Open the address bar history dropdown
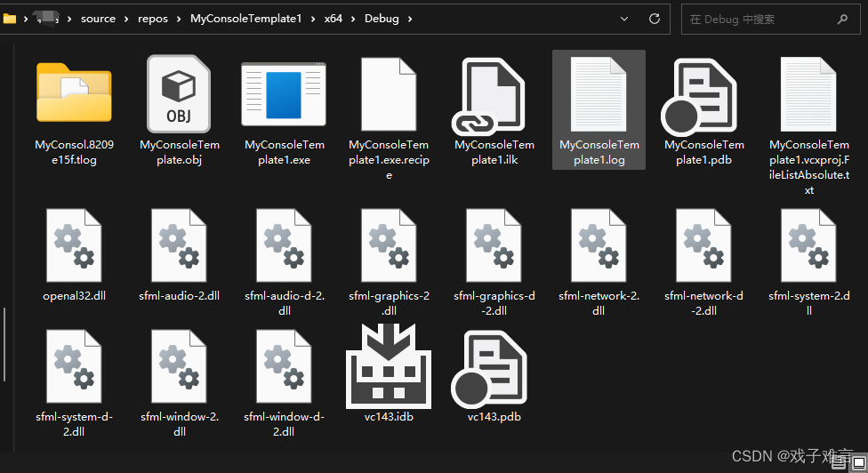This screenshot has width=868, height=473. click(x=624, y=19)
